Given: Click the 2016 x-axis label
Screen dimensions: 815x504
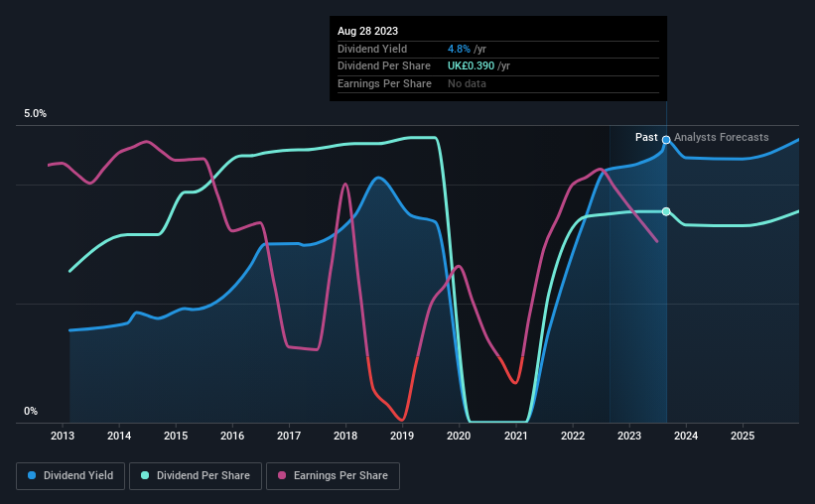Looking at the screenshot, I should (232, 436).
